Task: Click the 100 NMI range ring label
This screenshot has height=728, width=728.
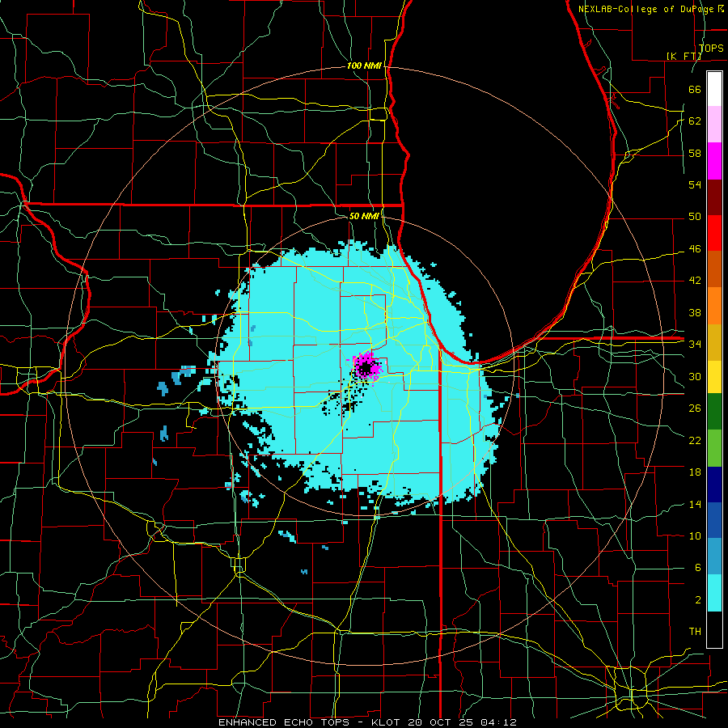Action: (x=364, y=66)
